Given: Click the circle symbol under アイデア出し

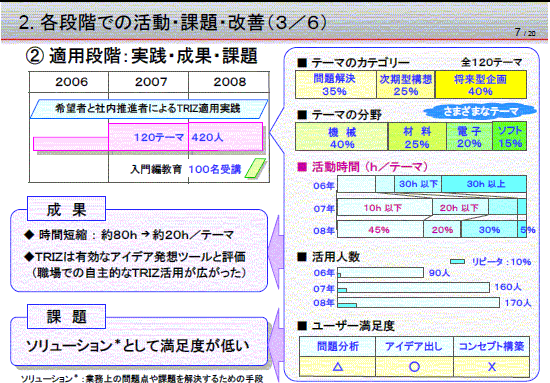Looking at the screenshot, I should point(414,367).
